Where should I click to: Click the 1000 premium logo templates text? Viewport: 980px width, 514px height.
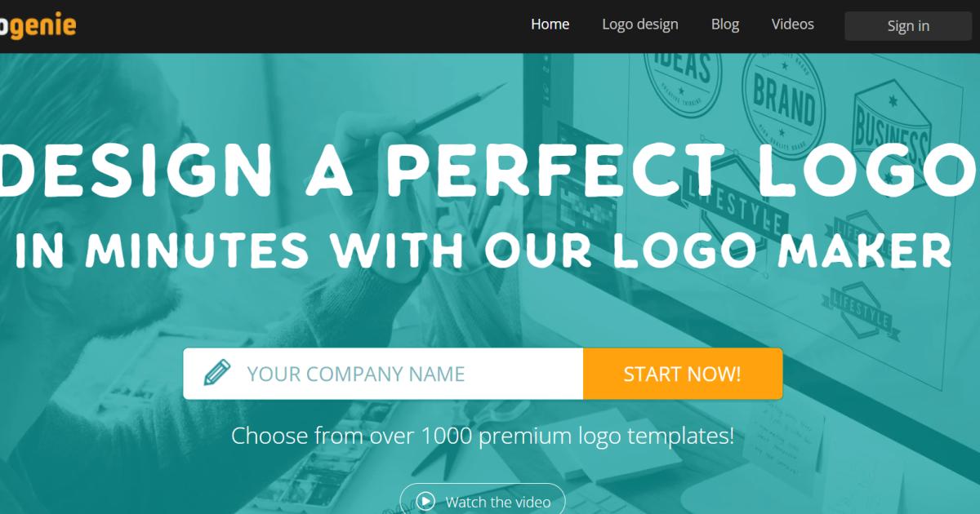pyautogui.click(x=578, y=436)
